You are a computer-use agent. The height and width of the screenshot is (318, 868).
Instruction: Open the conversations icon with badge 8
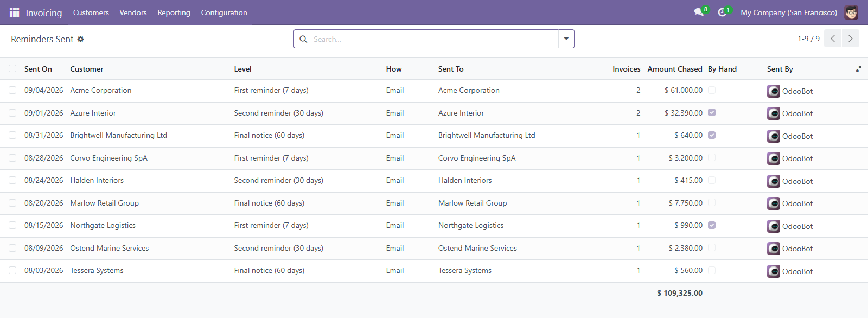699,12
